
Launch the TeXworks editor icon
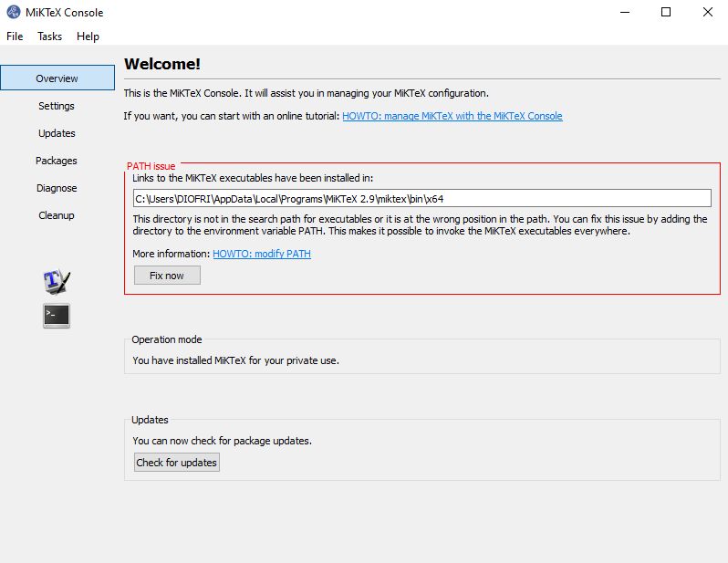click(x=57, y=281)
